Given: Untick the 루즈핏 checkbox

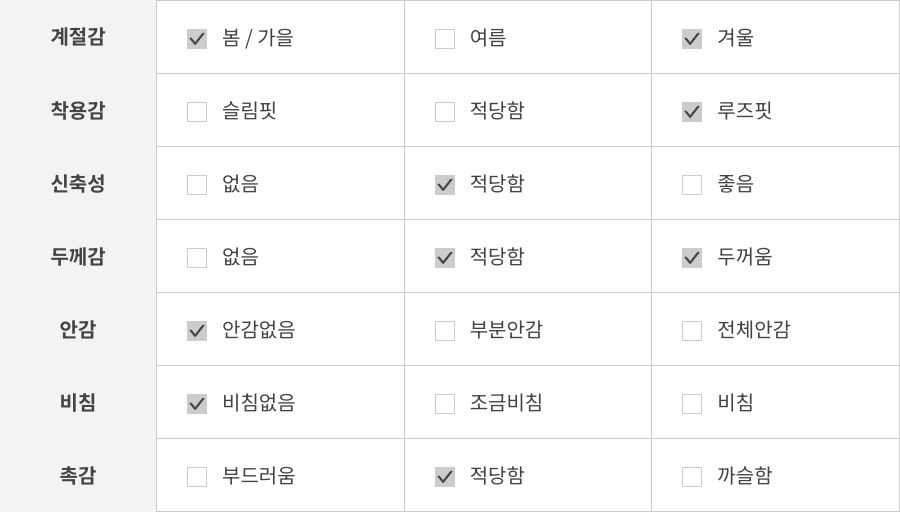Looking at the screenshot, I should (692, 112).
